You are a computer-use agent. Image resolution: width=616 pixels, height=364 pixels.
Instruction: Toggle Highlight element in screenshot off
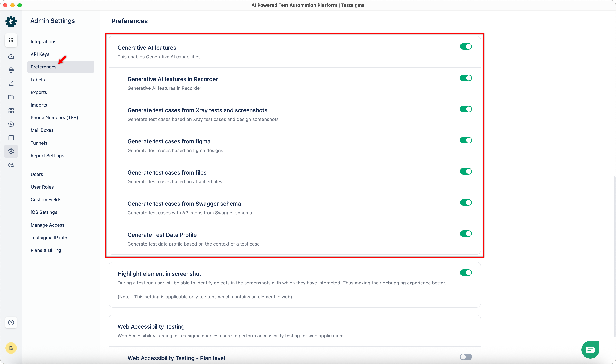(466, 273)
